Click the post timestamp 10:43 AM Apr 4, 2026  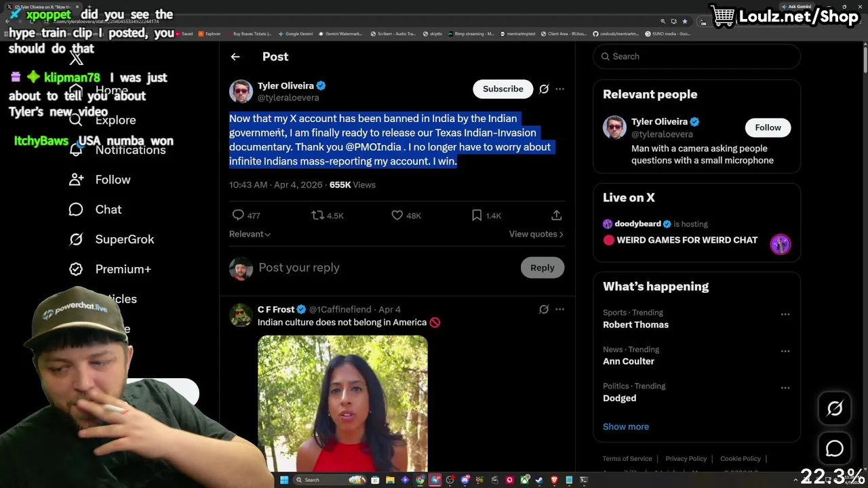pos(276,184)
